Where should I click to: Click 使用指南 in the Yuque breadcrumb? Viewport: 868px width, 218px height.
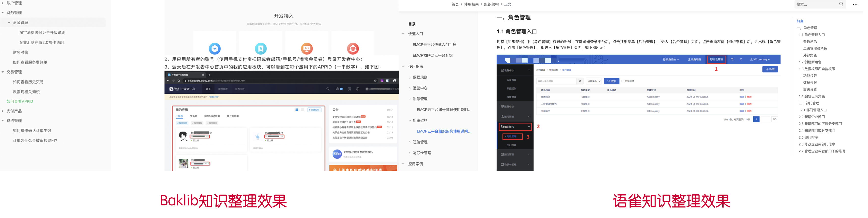(x=471, y=4)
